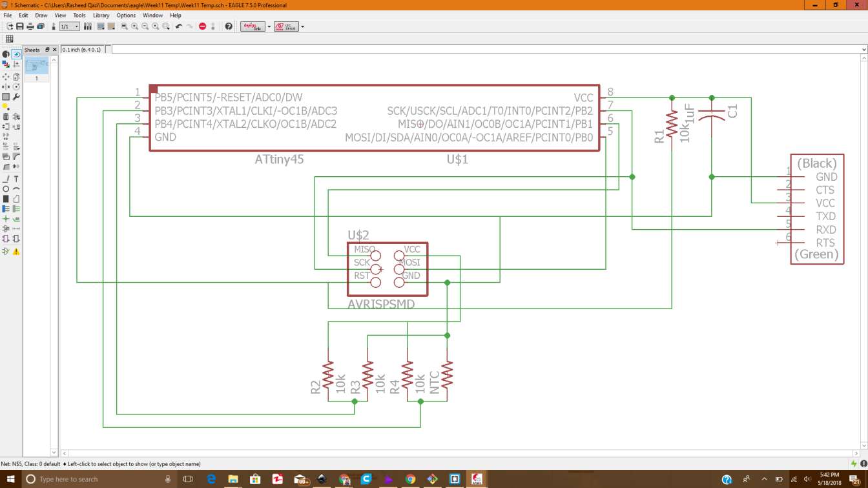868x488 pixels.
Task: Click the command line input field
Action: tap(486, 50)
